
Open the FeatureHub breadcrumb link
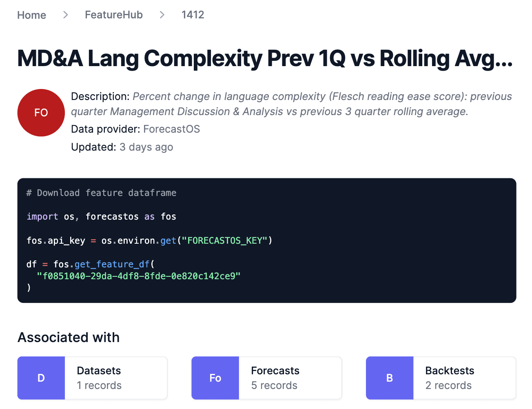pos(114,15)
